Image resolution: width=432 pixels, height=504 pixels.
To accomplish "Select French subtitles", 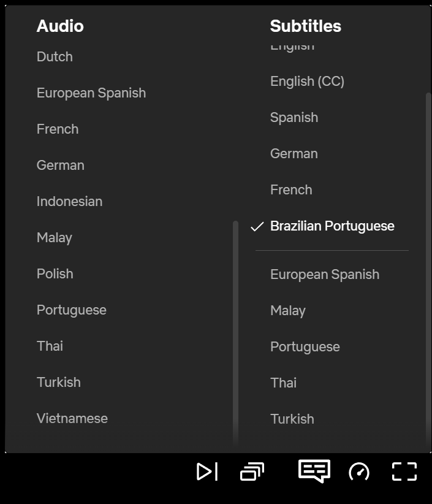I will point(291,190).
